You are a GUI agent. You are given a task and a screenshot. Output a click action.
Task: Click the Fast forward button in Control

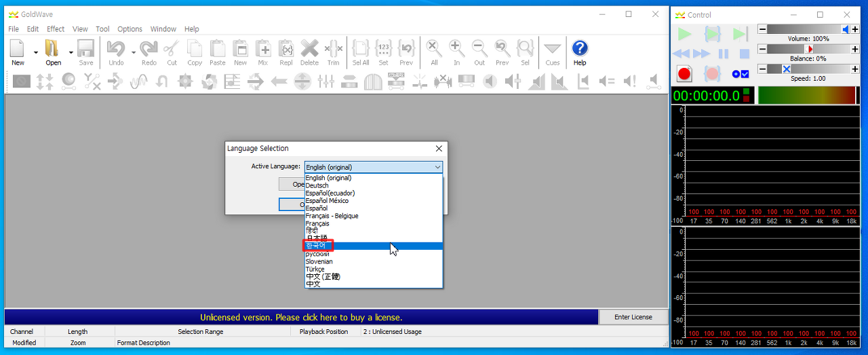click(703, 54)
